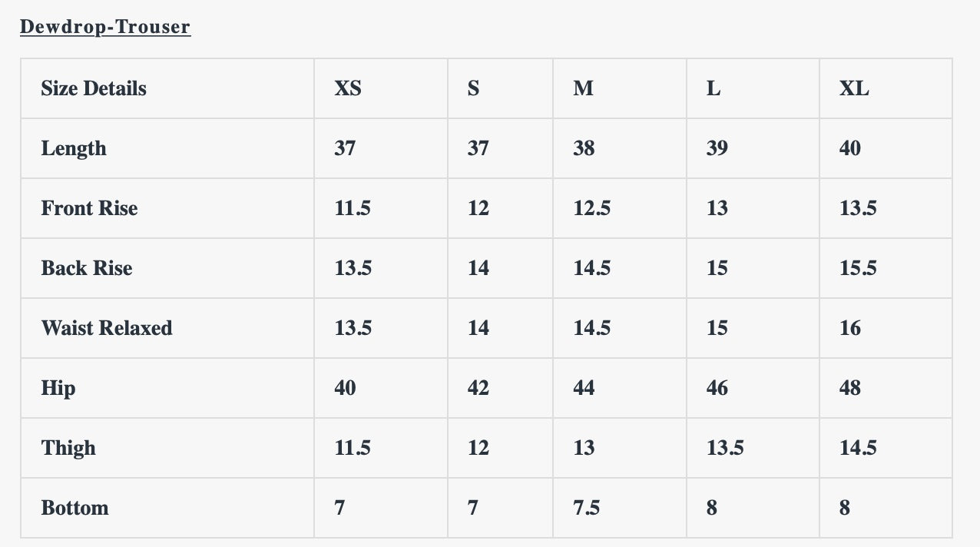Select the Hip row label

point(58,388)
